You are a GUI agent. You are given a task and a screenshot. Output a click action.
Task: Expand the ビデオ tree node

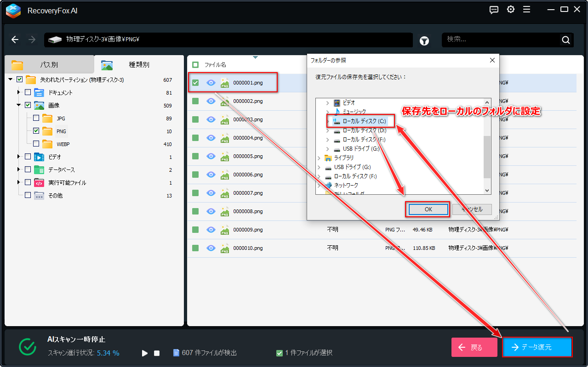pos(19,157)
